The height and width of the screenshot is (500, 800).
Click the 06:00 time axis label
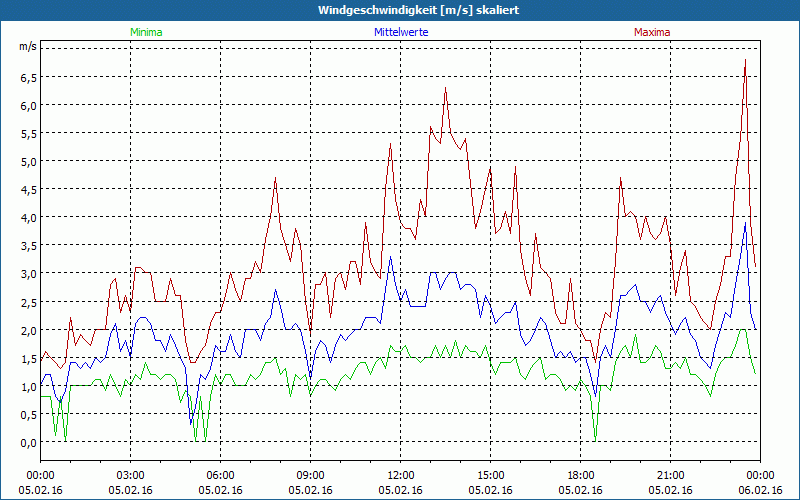point(220,476)
